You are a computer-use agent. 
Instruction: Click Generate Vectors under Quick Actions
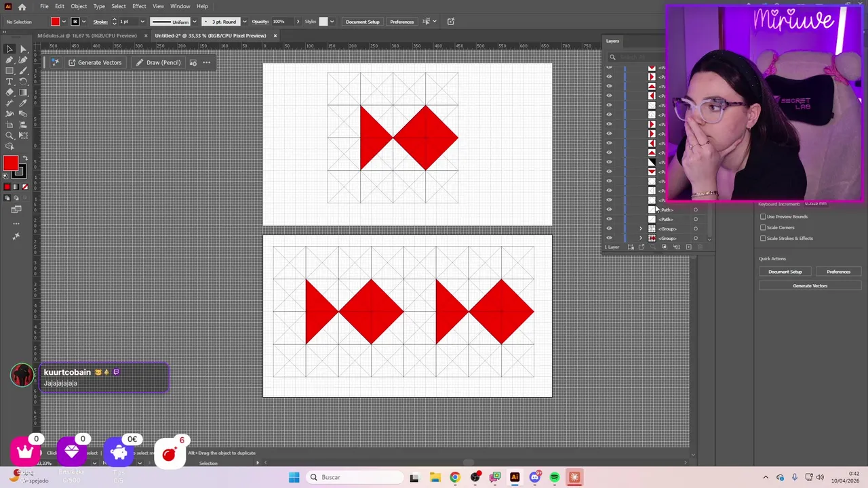point(810,286)
